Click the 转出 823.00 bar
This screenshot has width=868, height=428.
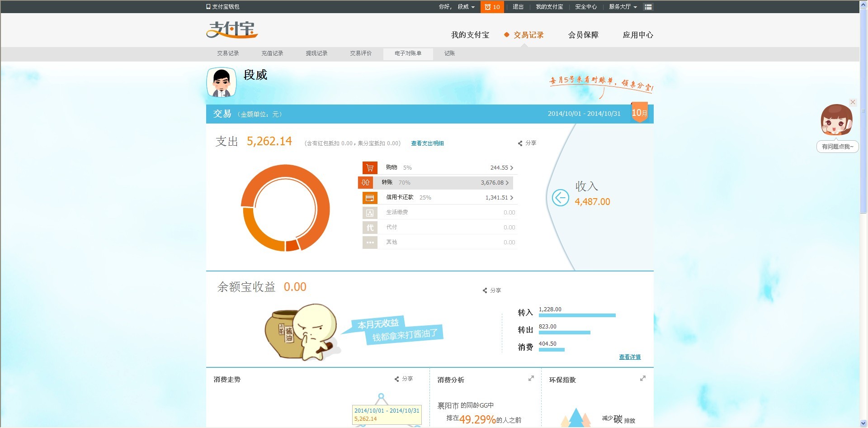(x=565, y=333)
